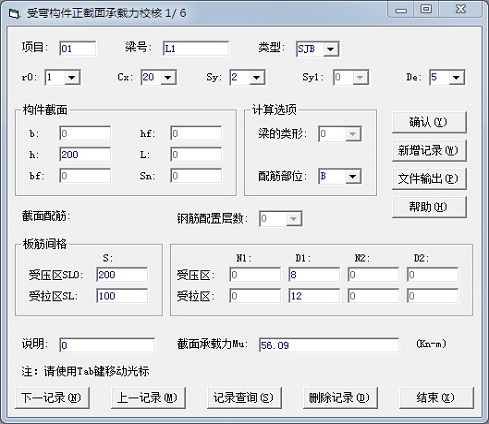489x424 pixels.
Task: Go to next record 下一记录(N)
Action: point(52,398)
